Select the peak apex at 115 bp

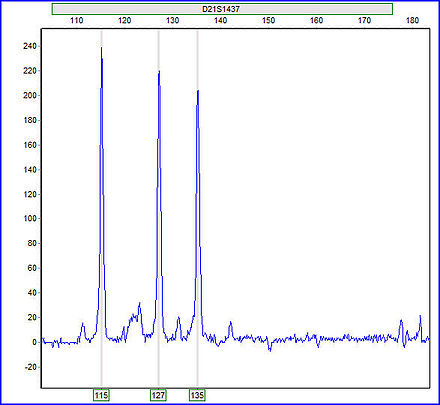coord(101,48)
